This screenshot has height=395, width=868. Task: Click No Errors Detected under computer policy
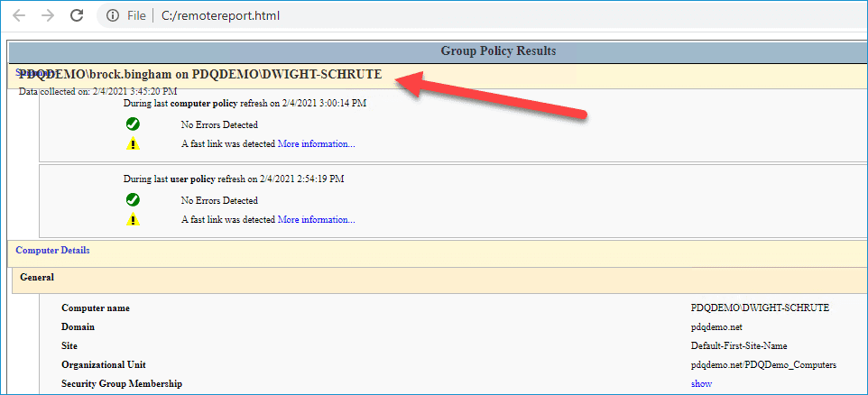click(219, 125)
